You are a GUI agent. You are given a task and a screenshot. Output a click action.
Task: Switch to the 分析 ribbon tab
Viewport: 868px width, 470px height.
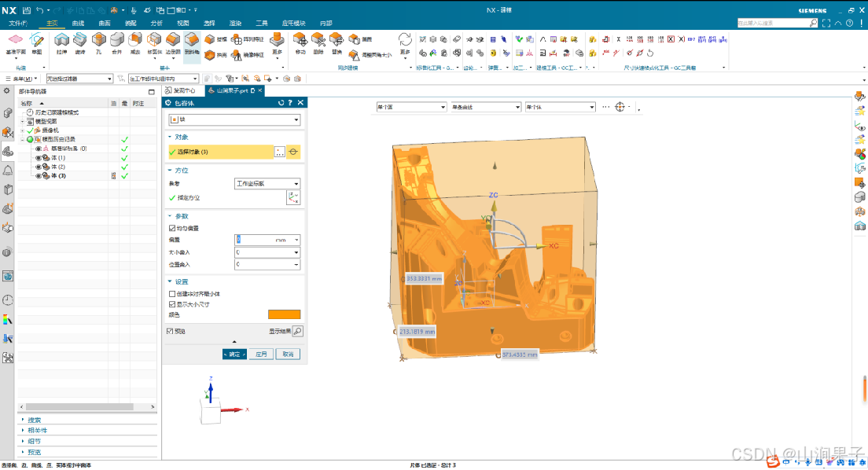(156, 24)
